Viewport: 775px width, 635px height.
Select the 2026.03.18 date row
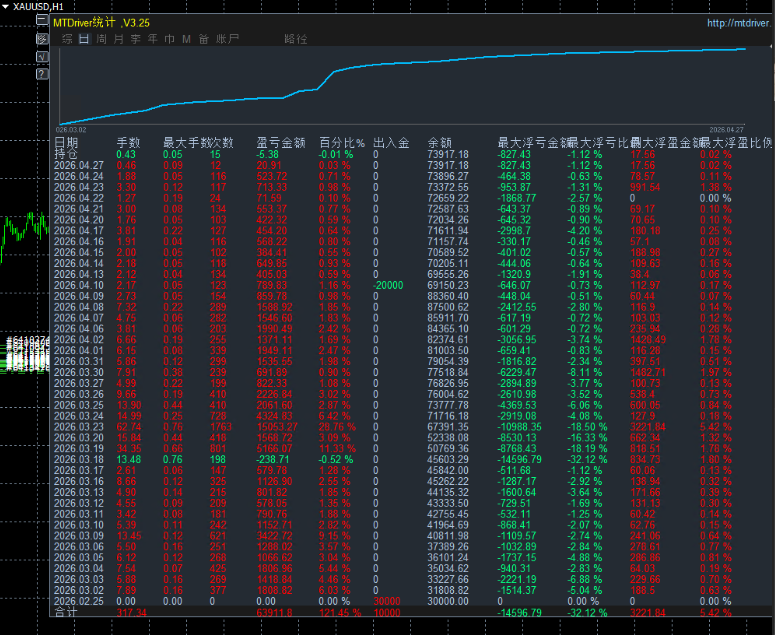[79, 459]
